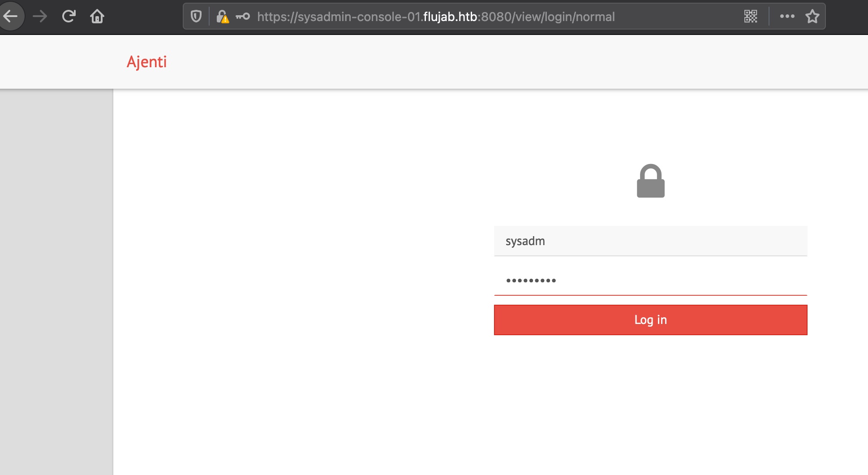
Task: Click the grey padlock icon above form
Action: pos(650,181)
